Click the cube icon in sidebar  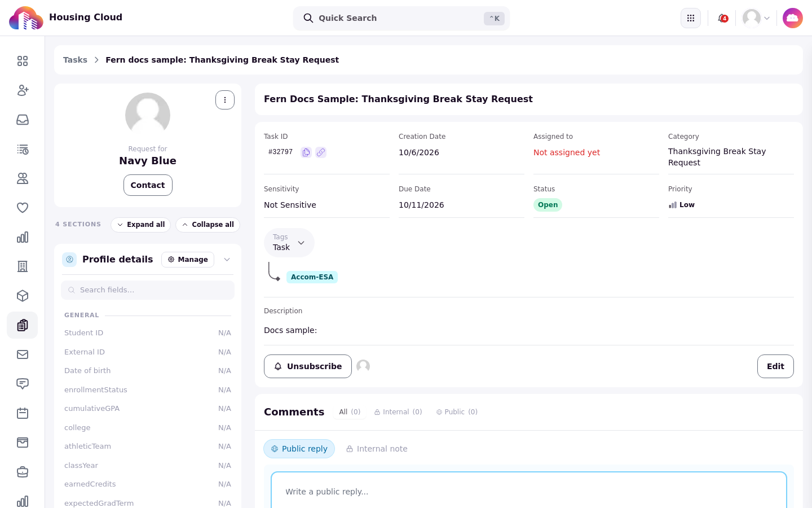[x=23, y=296]
